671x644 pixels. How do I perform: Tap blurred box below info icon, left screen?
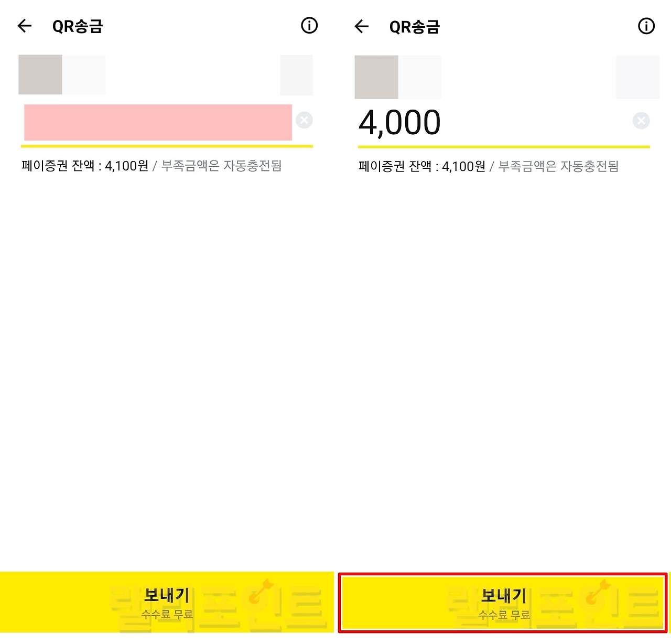[x=296, y=75]
